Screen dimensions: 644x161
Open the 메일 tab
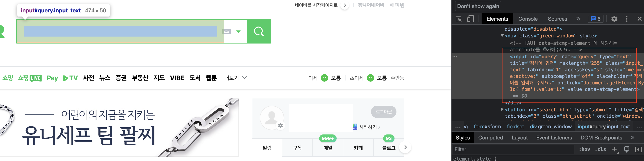[328, 148]
